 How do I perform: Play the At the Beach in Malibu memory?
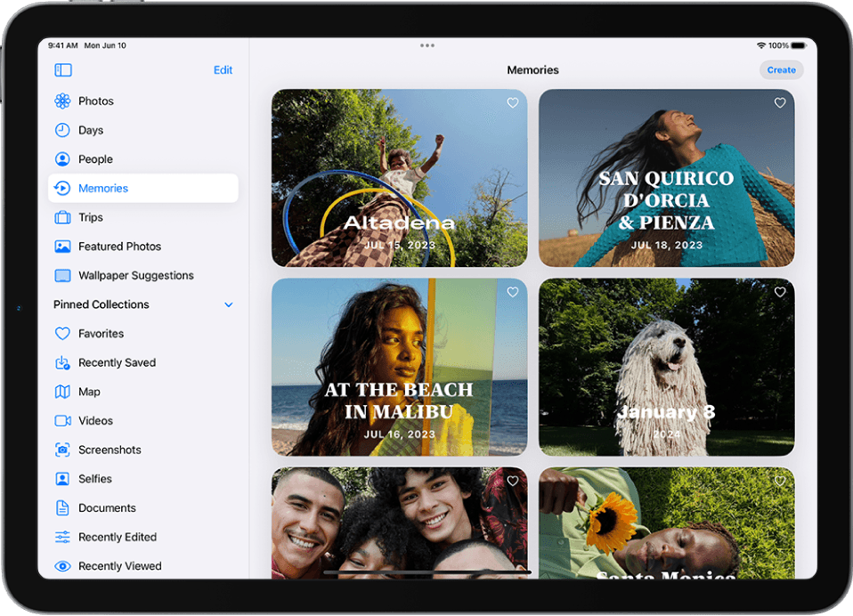[x=399, y=367]
